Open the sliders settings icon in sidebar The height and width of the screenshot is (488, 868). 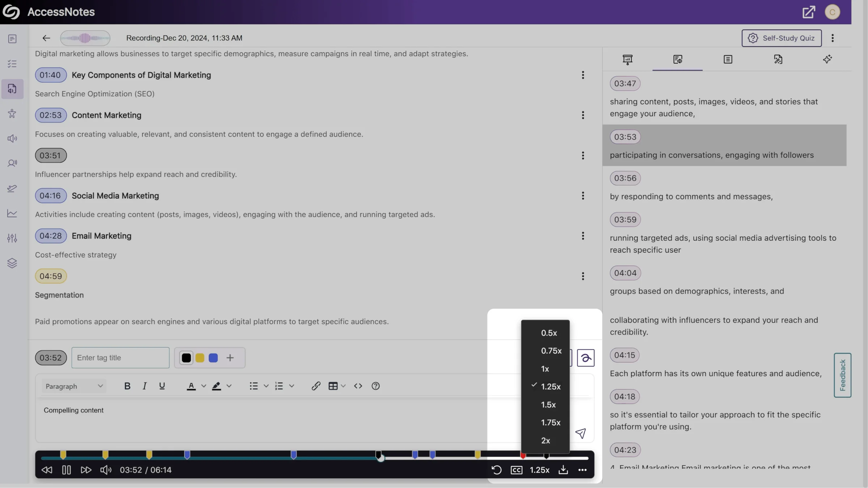tap(12, 238)
